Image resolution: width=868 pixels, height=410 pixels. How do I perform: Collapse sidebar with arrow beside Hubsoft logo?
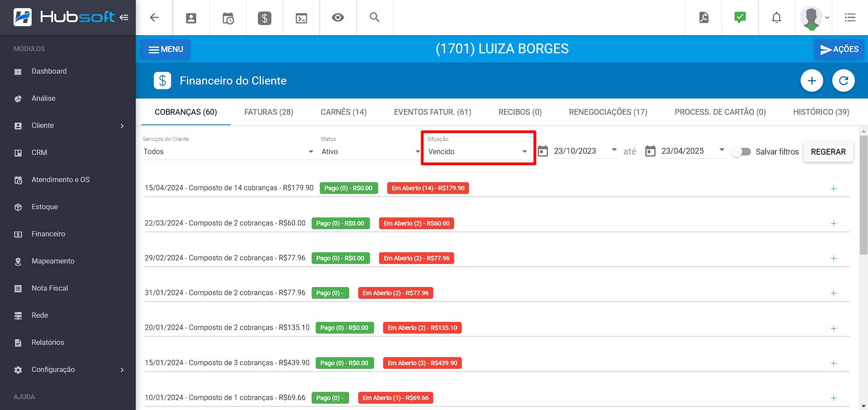click(x=124, y=18)
